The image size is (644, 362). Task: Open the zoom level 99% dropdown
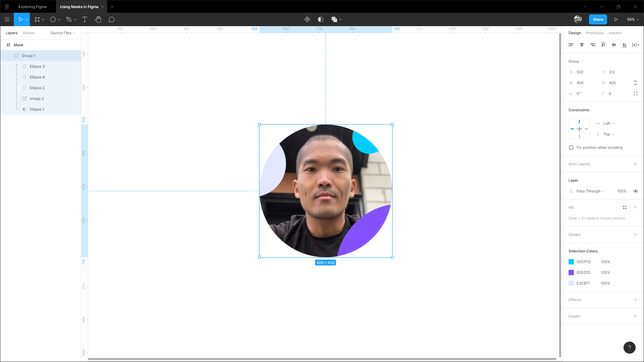[633, 19]
